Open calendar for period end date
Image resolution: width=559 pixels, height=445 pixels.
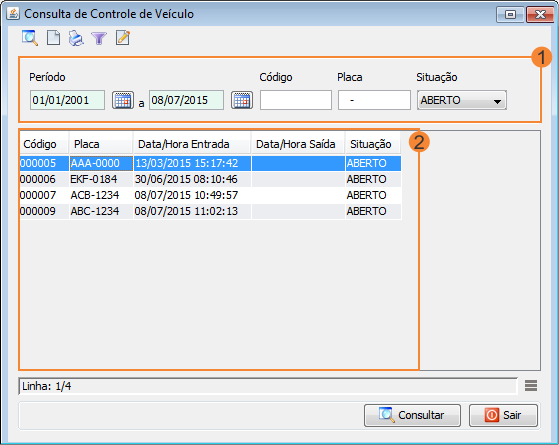click(x=242, y=100)
